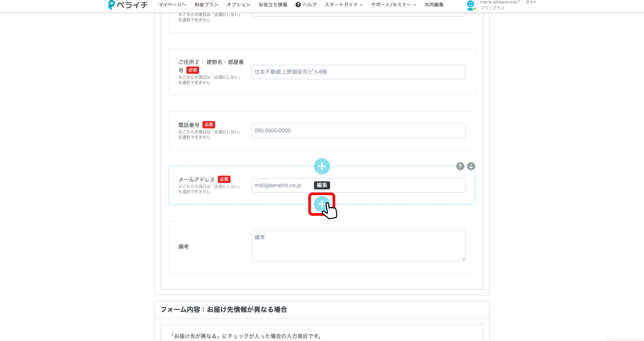The height and width of the screenshot is (341, 644).
Task: Go to マイページへ
Action: click(172, 5)
